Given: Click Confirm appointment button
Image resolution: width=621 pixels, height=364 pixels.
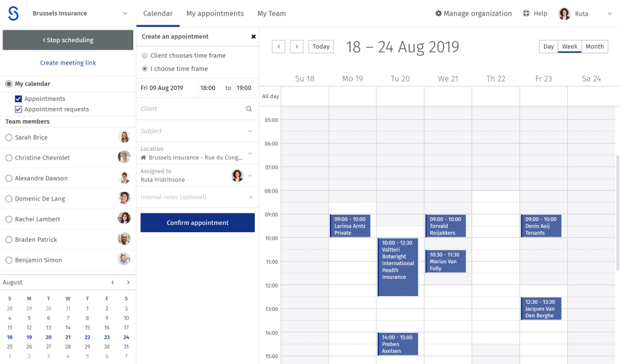Looking at the screenshot, I should coord(198,223).
